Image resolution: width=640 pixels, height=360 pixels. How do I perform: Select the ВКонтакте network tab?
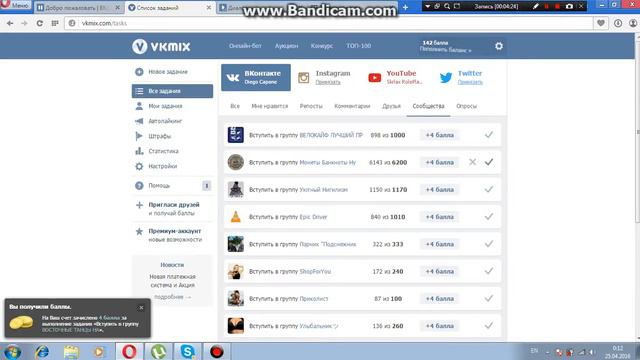click(x=256, y=77)
